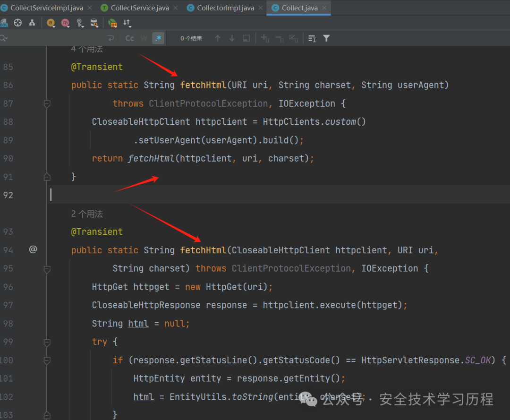Image resolution: width=510 pixels, height=420 pixels.
Task: Collapse the try block at line 99
Action: [47, 342]
